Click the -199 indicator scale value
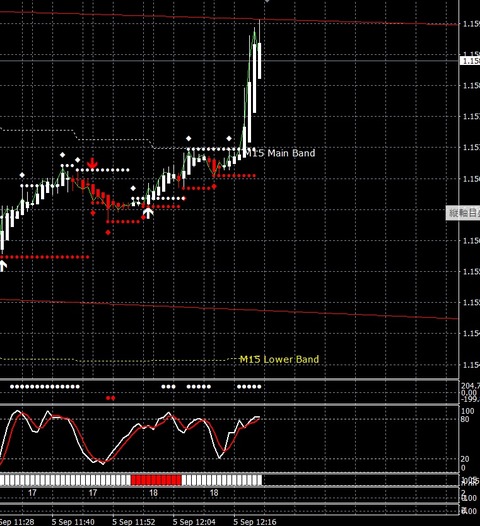 pyautogui.click(x=470, y=399)
